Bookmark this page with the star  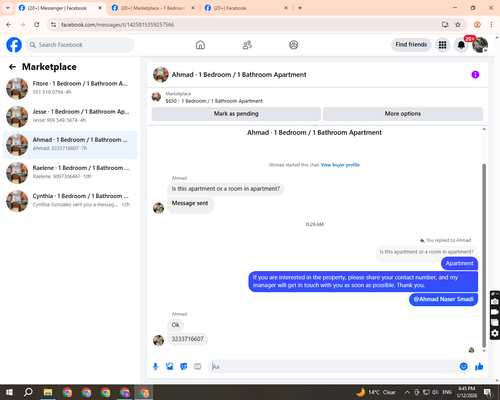[x=458, y=25]
